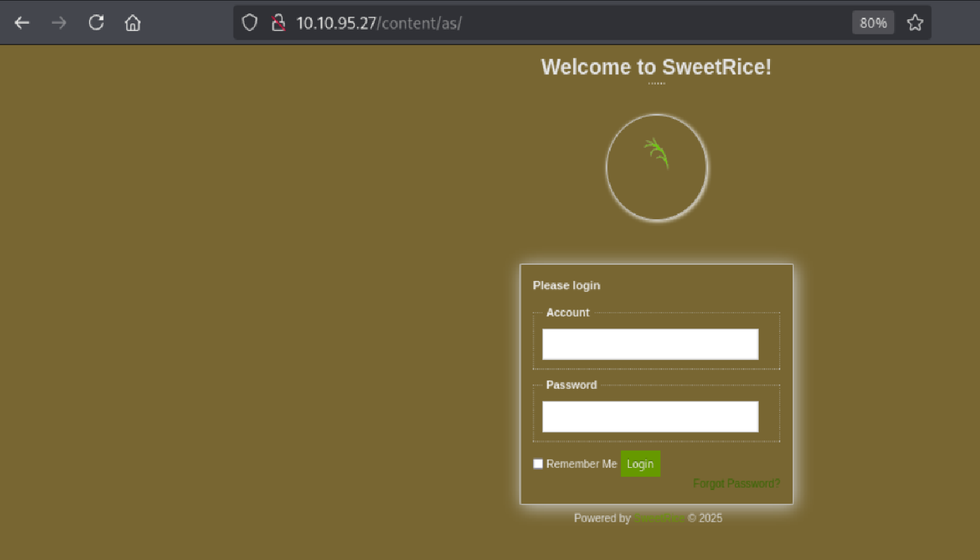The width and height of the screenshot is (980, 560).
Task: Bookmark this page using the star icon
Action: coord(915,23)
